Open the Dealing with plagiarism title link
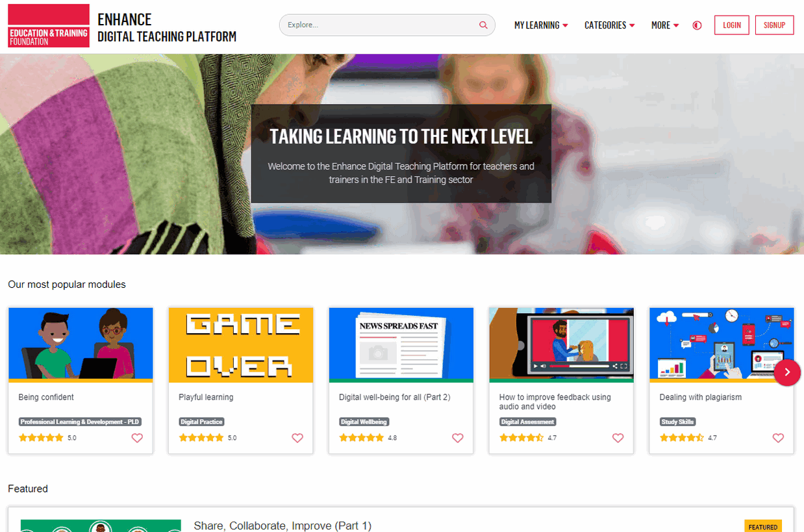Image resolution: width=804 pixels, height=532 pixels. [700, 397]
